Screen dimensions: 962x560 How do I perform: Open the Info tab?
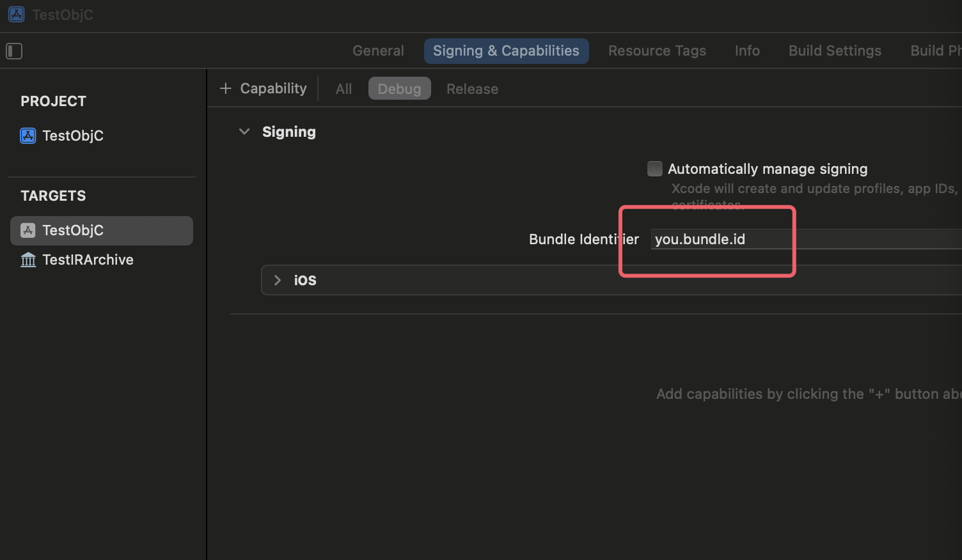point(747,51)
